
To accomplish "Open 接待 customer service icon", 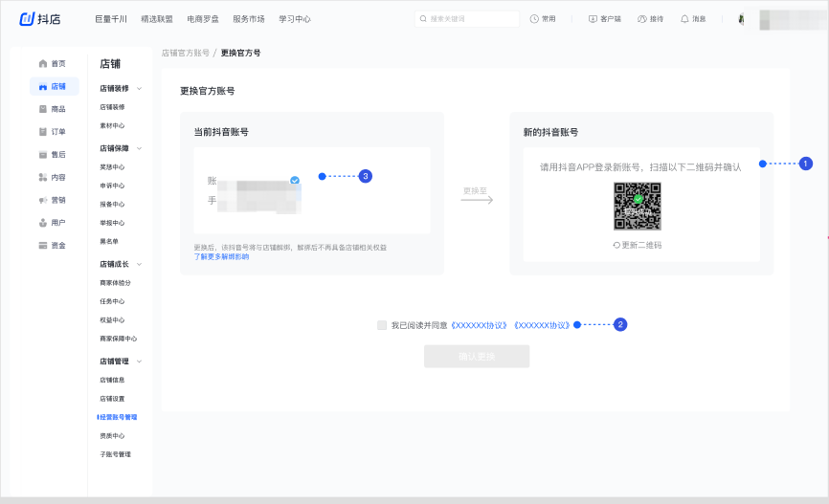I will click(642, 19).
